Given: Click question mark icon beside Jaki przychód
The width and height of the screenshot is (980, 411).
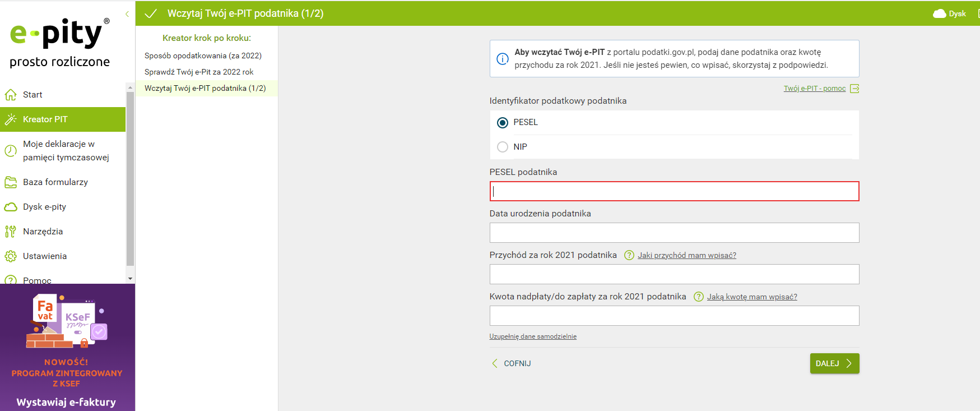Looking at the screenshot, I should [629, 255].
